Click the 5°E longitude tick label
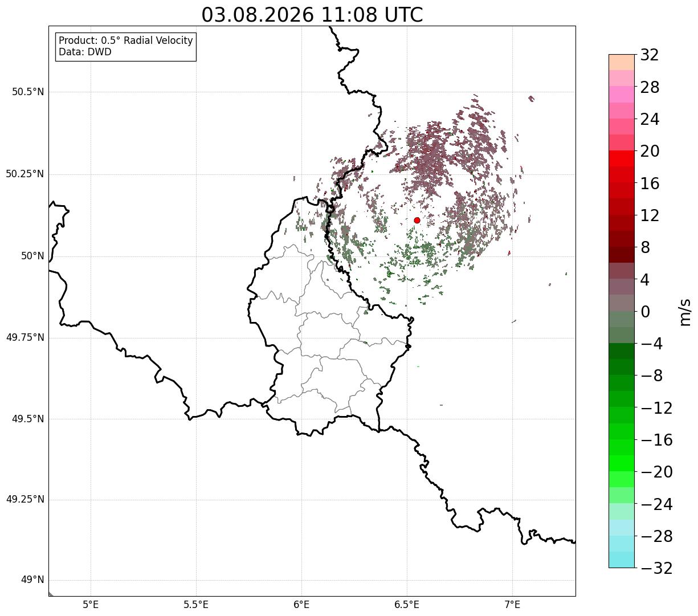The width and height of the screenshot is (698, 616). click(x=91, y=605)
